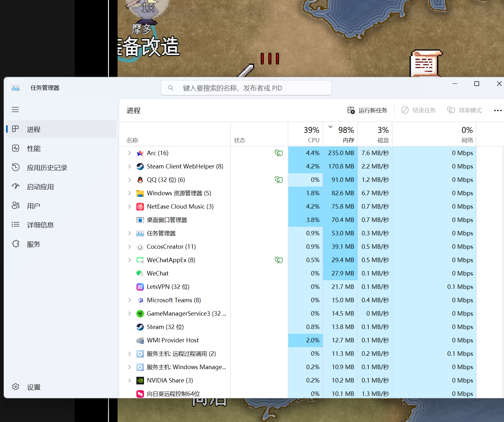Expand Steam Client WebHelper (8) group
Image resolution: width=504 pixels, height=422 pixels.
pos(129,167)
